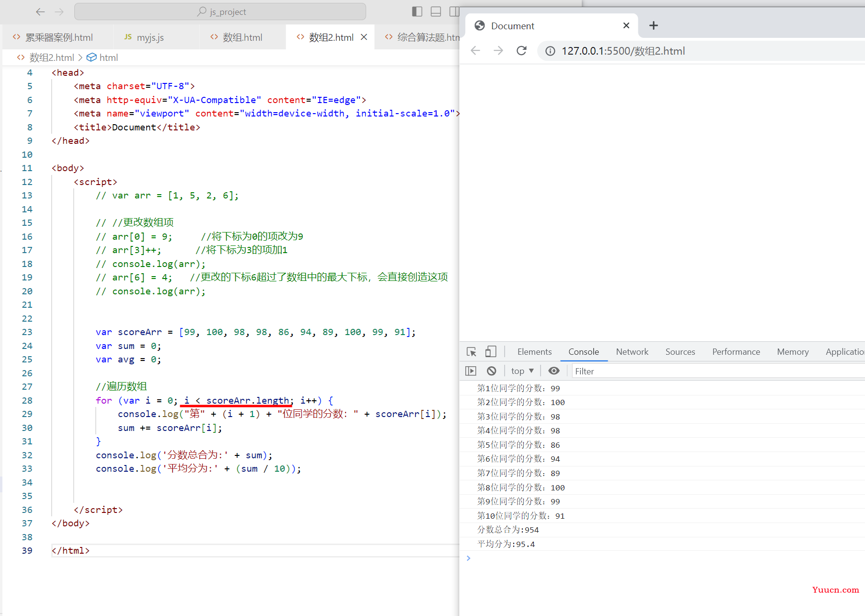Click the console prompt chevron
865x616 pixels.
point(469,558)
